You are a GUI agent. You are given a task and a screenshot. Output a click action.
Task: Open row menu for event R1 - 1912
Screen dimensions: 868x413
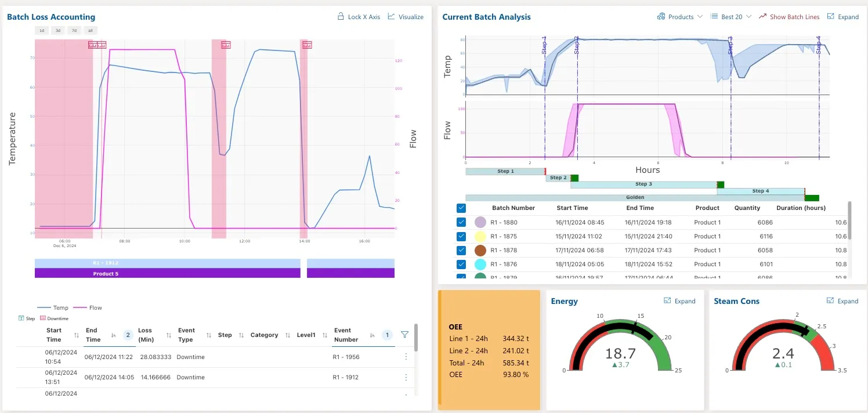click(x=406, y=377)
